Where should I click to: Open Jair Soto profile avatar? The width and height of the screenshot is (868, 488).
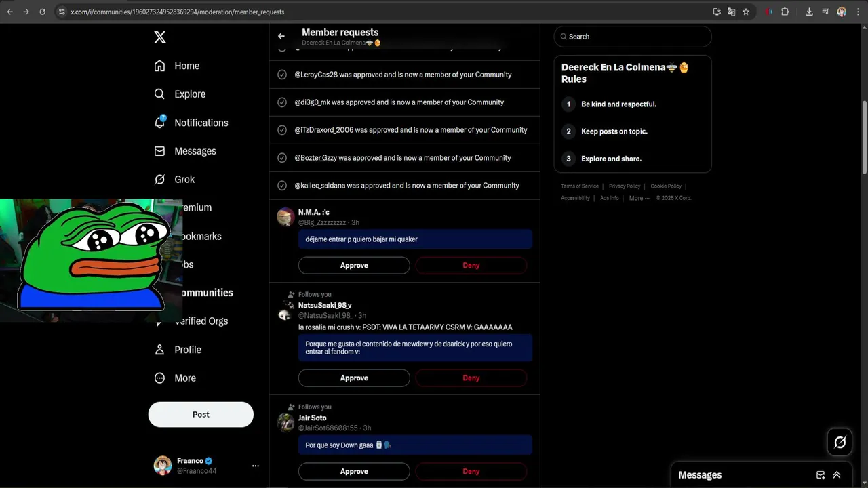[285, 423]
